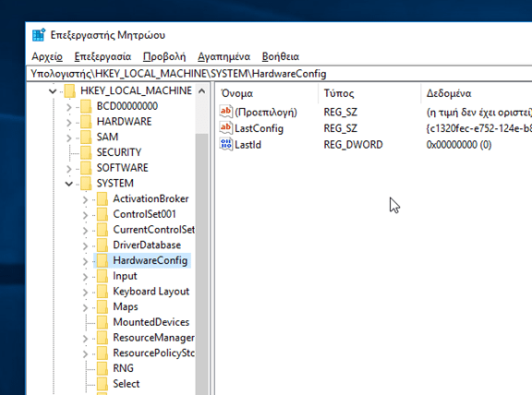Open the Βοήθεια menu
Screen dimensions: 532x395
point(280,56)
